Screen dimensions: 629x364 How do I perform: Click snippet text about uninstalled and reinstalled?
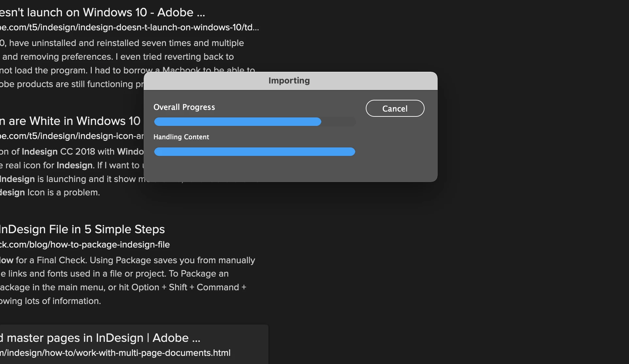click(x=122, y=43)
